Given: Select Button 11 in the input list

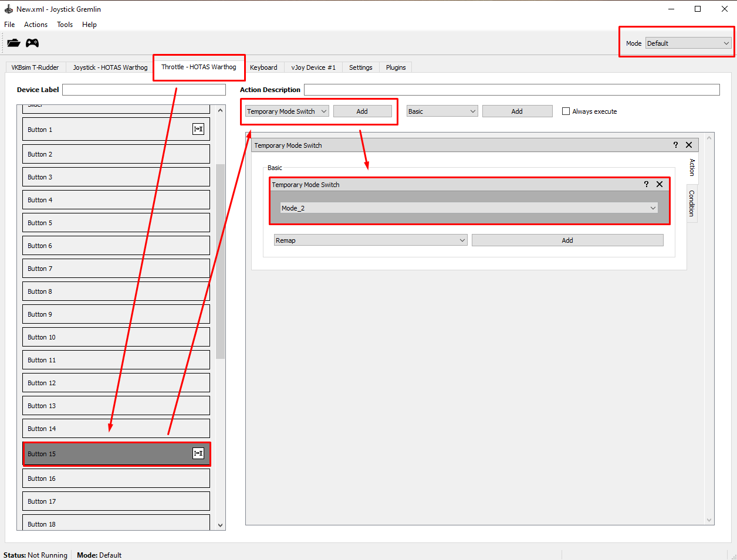Looking at the screenshot, I should (x=116, y=360).
